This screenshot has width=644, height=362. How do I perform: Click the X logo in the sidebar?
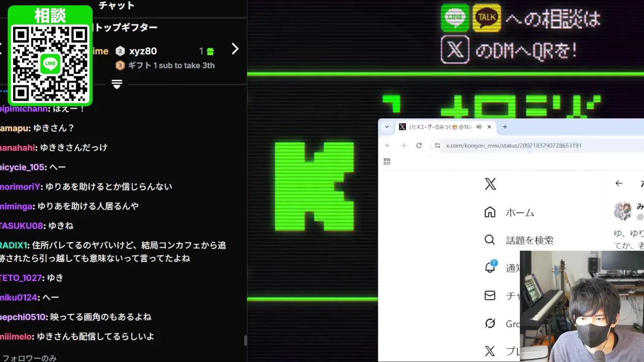tap(490, 184)
